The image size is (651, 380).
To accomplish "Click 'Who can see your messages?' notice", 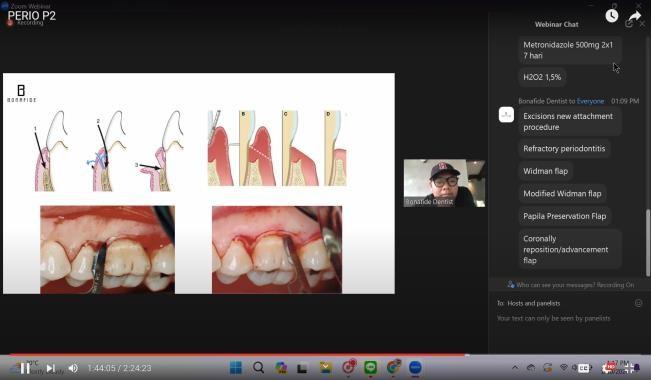I will tap(570, 285).
